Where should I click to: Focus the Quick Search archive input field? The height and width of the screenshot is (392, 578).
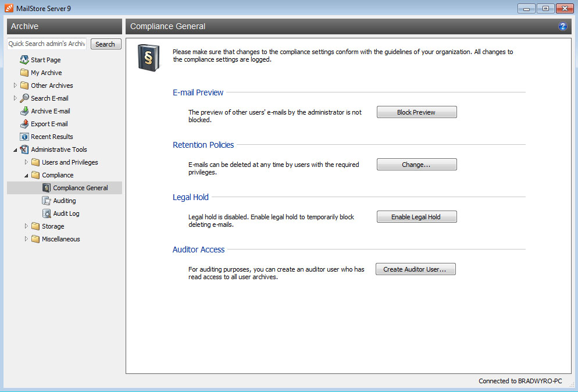47,44
